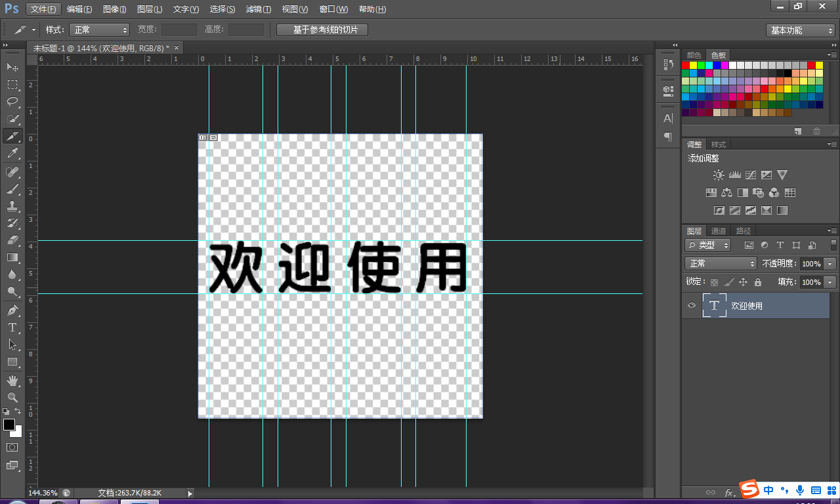
Task: Open the 滤镜(T) menu
Action: [259, 9]
